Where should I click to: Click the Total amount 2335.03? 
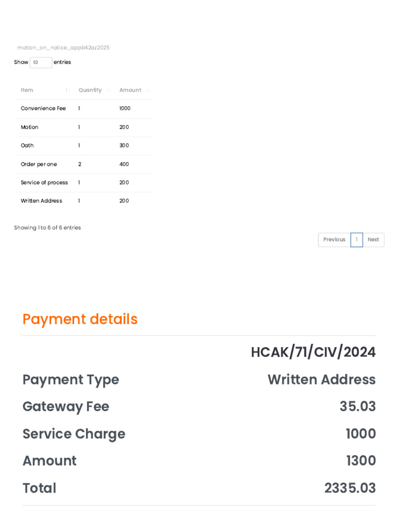pyautogui.click(x=350, y=488)
